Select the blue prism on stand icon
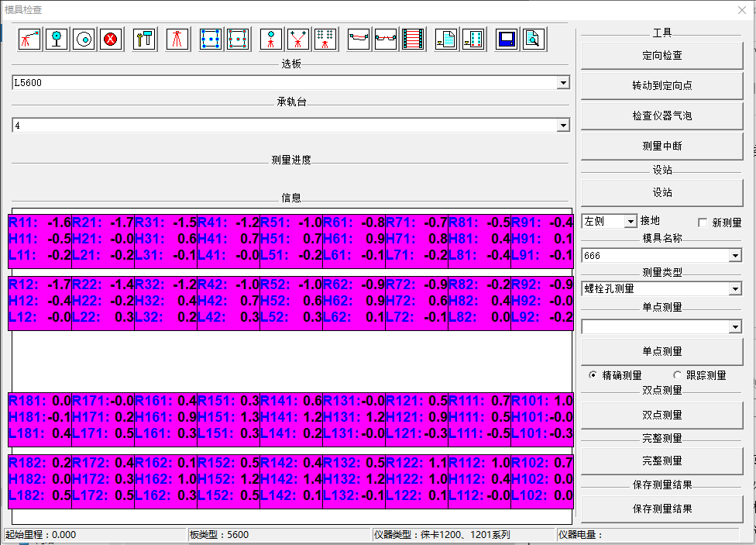 57,39
